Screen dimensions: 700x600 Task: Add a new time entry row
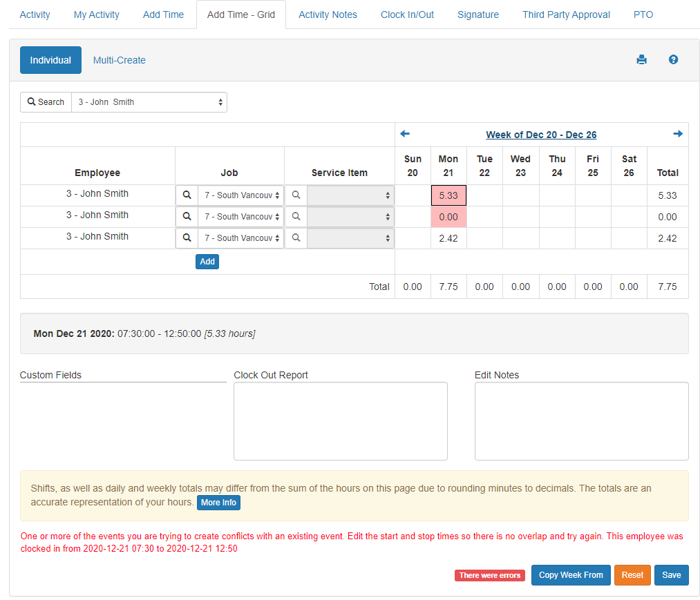point(207,261)
